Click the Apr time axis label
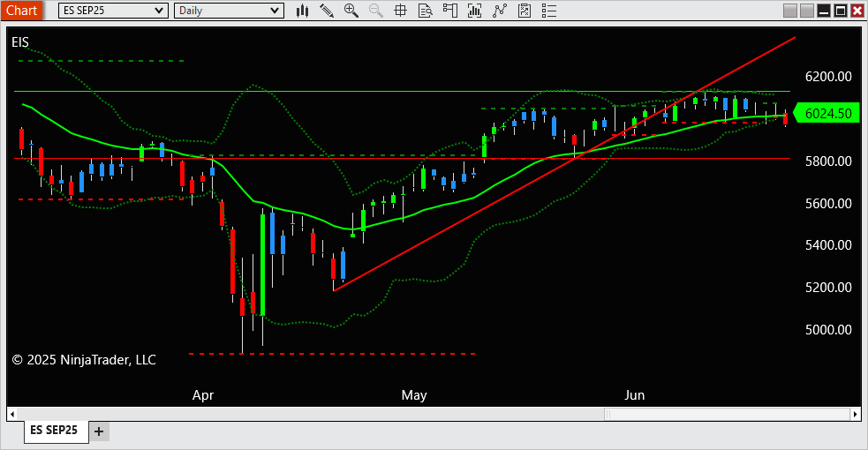Image resolution: width=868 pixels, height=450 pixels. (202, 395)
